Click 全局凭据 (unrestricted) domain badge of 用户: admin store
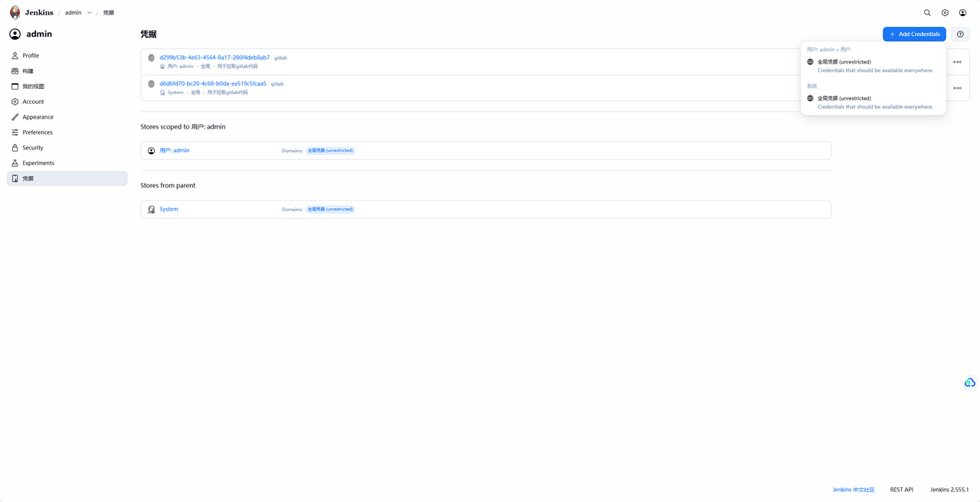 (331, 151)
